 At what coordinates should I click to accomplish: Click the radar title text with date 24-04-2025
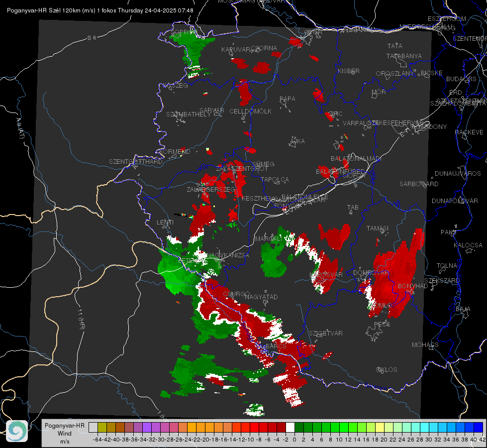click(x=100, y=10)
